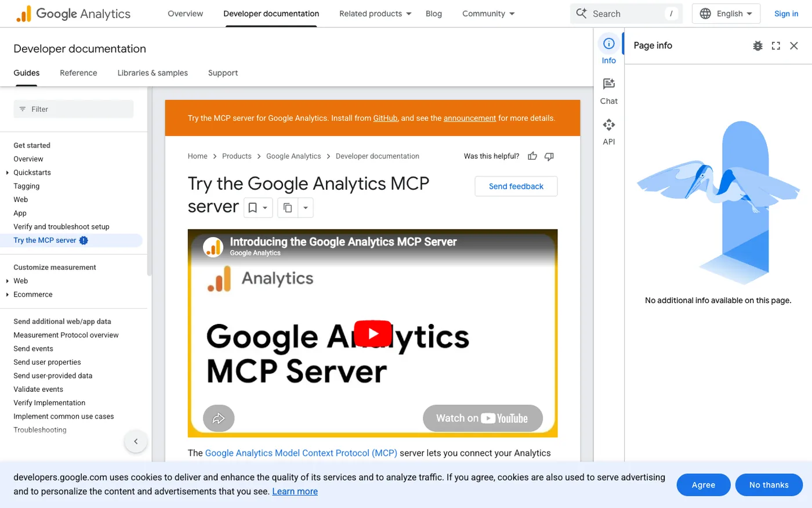Click the video share arrow icon
This screenshot has height=508, width=812.
coord(219,418)
